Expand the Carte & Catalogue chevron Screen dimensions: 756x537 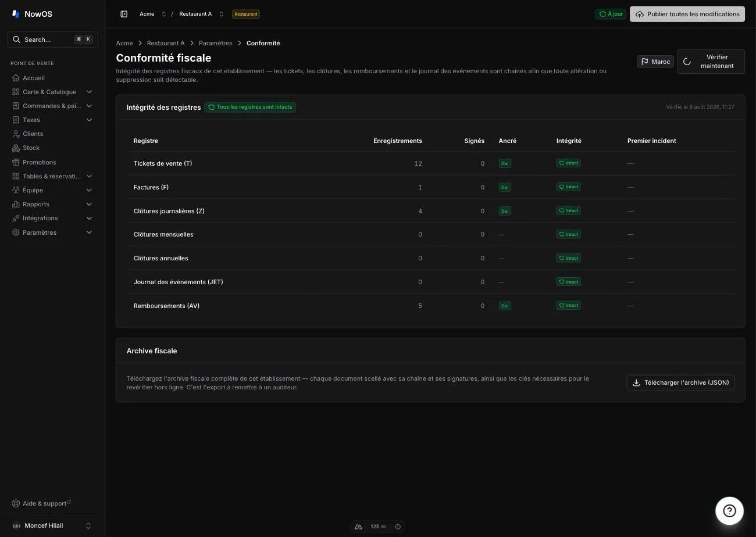coord(89,92)
